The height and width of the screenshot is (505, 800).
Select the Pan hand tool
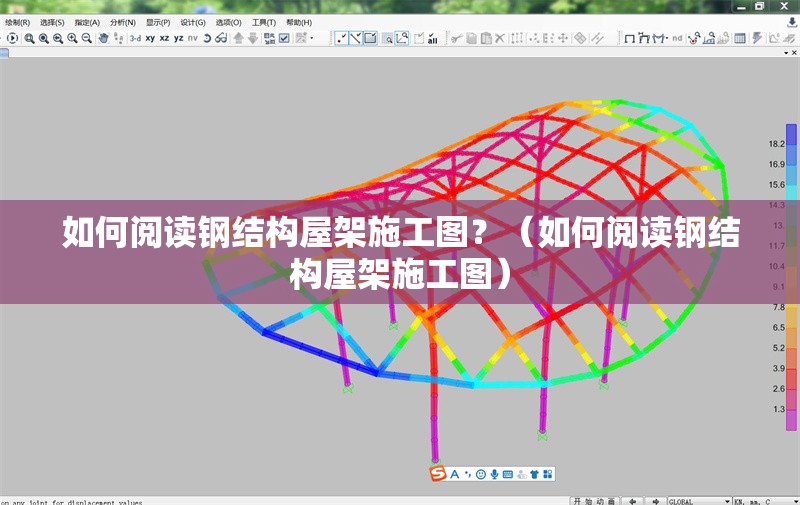tap(104, 38)
